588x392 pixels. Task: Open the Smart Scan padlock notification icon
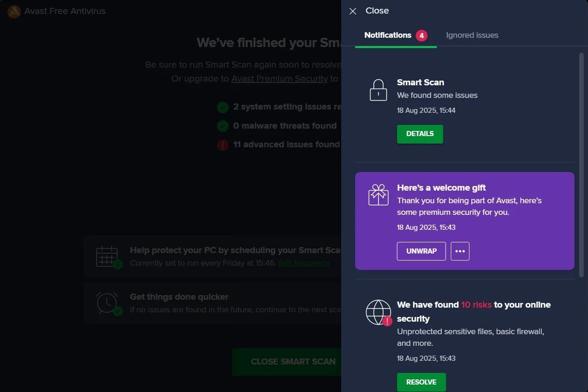click(x=378, y=89)
